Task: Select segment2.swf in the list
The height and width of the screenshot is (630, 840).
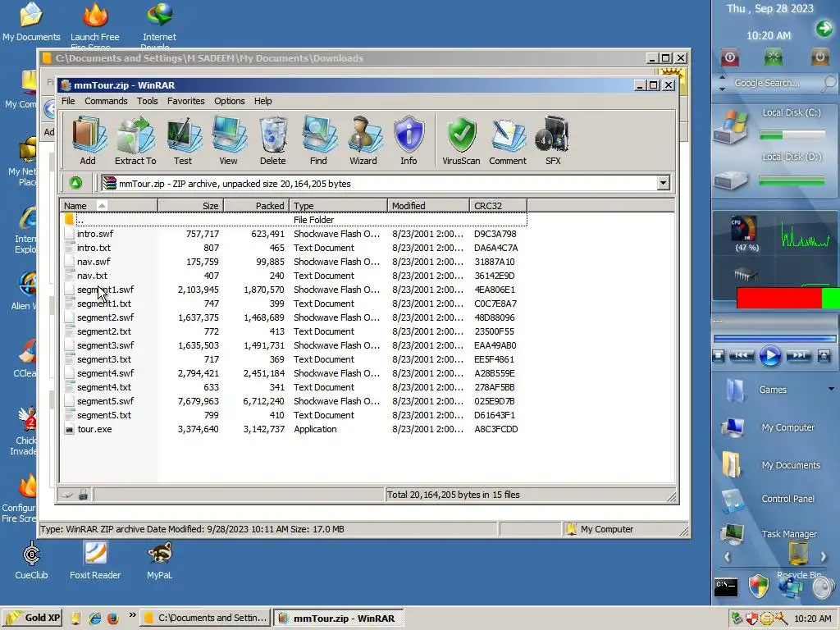Action: pos(294,317)
